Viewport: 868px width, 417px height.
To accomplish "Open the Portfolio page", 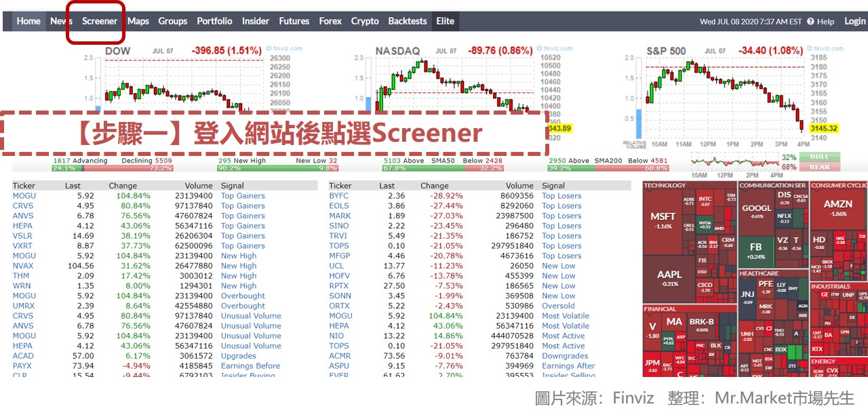I will pos(214,21).
